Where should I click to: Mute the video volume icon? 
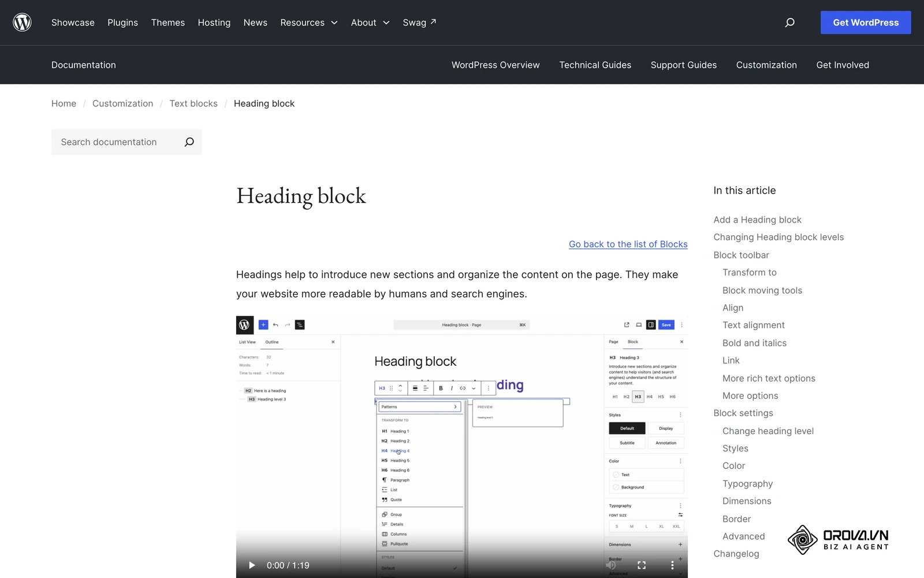611,565
